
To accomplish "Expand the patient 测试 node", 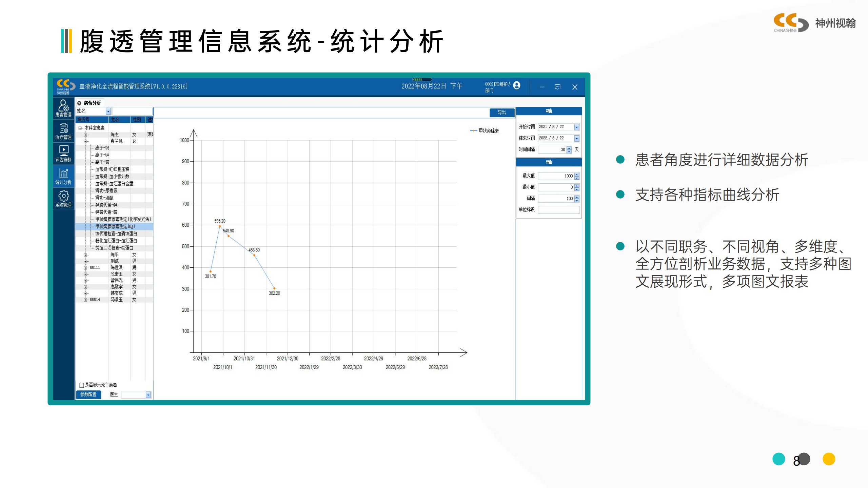I will (x=86, y=261).
